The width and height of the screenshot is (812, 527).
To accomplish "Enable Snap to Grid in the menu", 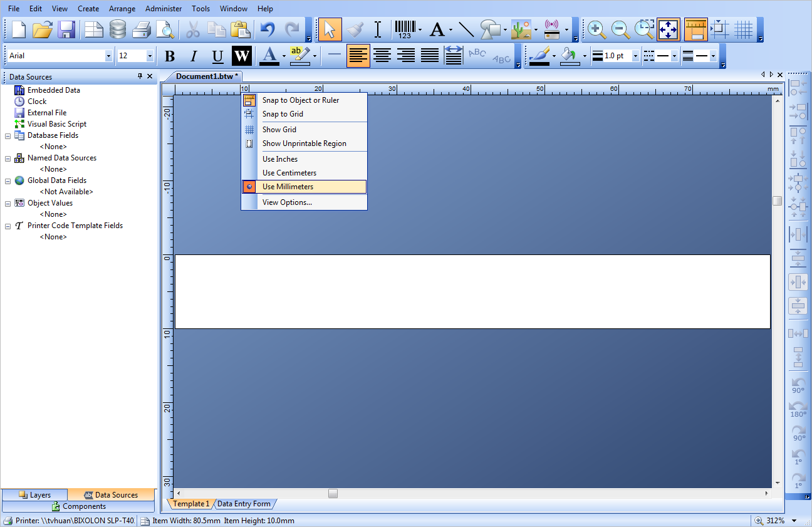I will (304, 114).
